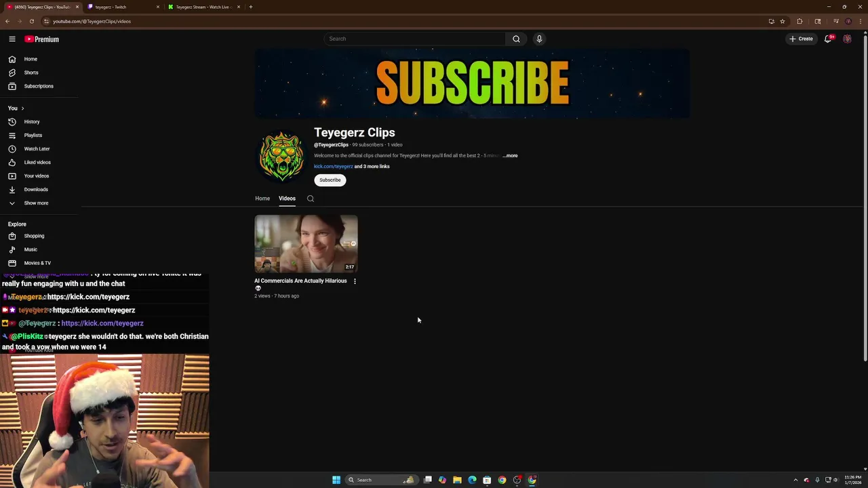Open File Explorer from the taskbar
The width and height of the screenshot is (868, 488).
click(457, 480)
